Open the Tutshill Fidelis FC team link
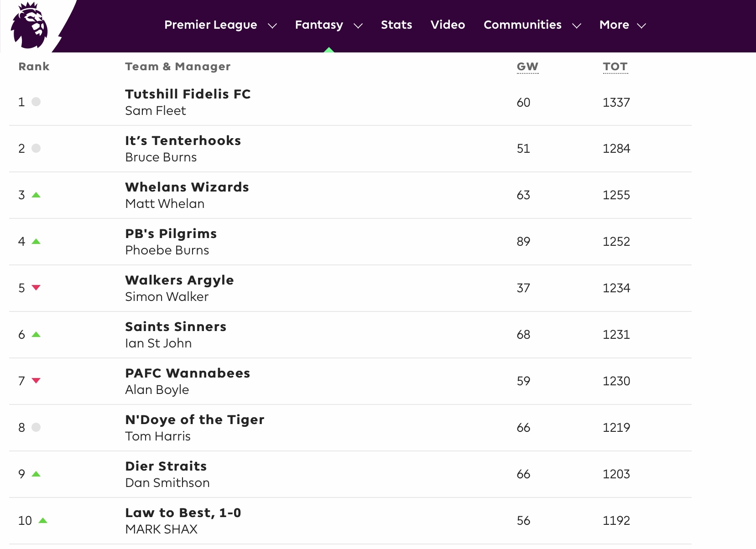Image resolution: width=756 pixels, height=549 pixels. click(188, 94)
